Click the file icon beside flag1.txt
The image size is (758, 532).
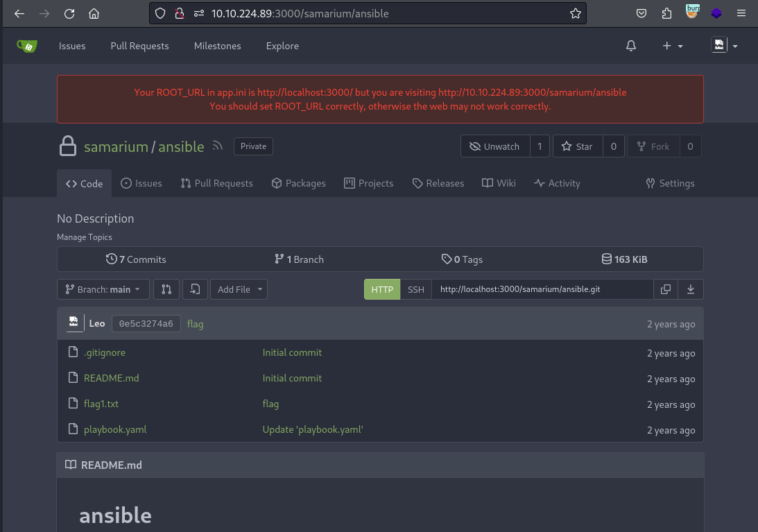pyautogui.click(x=73, y=404)
